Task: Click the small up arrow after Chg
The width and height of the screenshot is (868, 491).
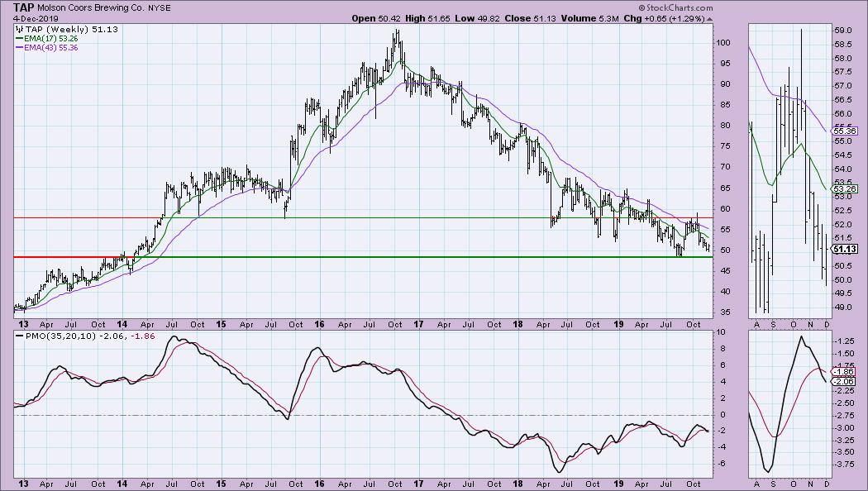Action: [709, 19]
